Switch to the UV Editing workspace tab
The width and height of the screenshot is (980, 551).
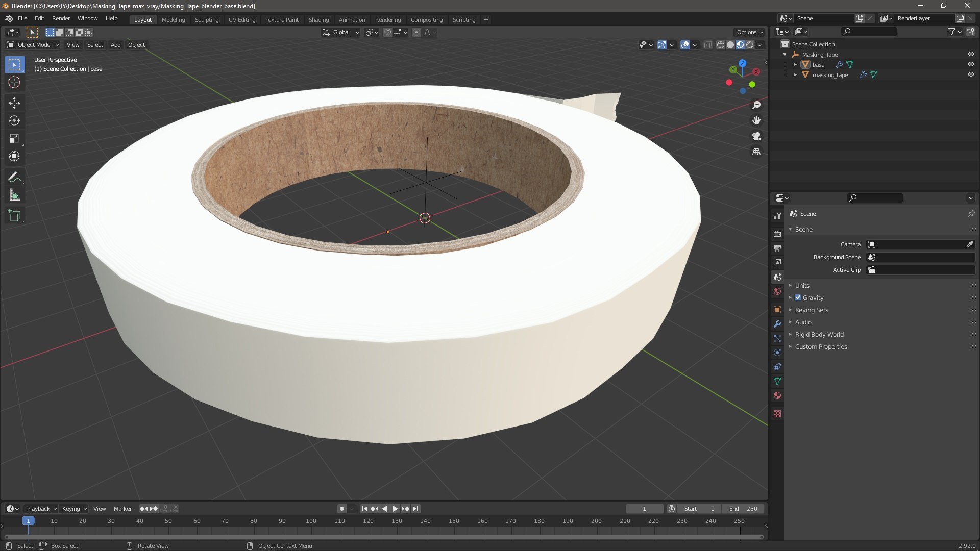242,19
